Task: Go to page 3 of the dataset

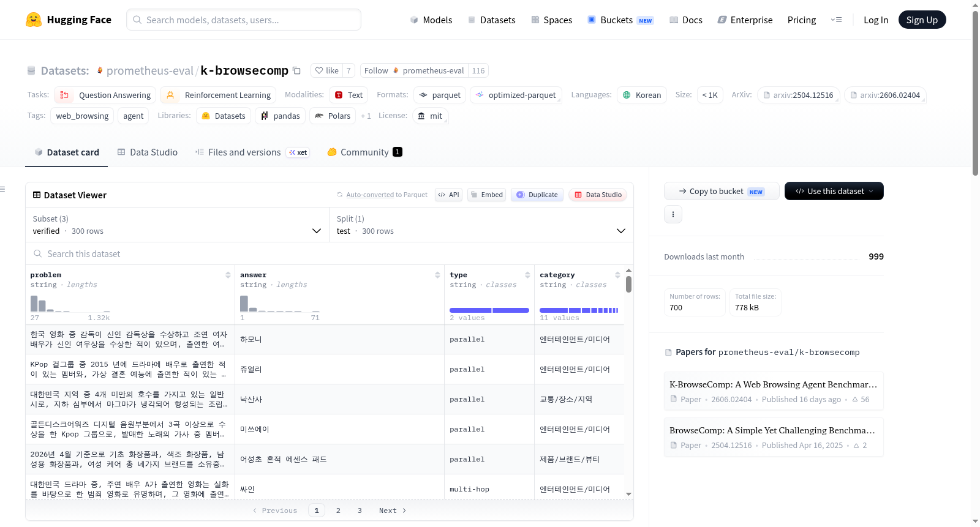Action: pyautogui.click(x=360, y=510)
